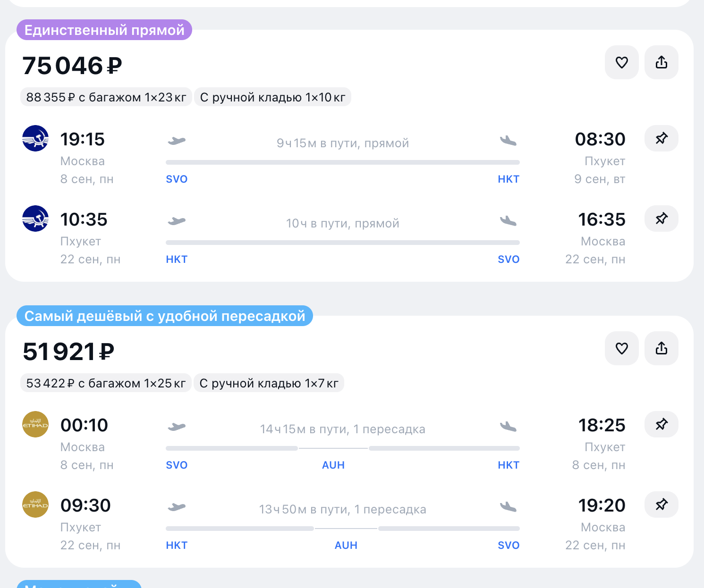Select the 53 422 ₽ with baggage 1×25 kg option
704x588 pixels.
coord(106,383)
